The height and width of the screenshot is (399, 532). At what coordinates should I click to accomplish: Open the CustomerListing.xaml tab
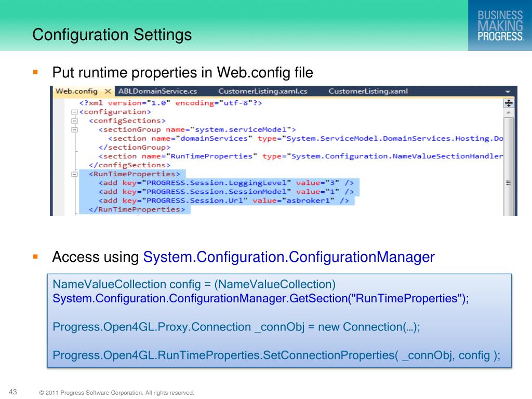[x=368, y=91]
